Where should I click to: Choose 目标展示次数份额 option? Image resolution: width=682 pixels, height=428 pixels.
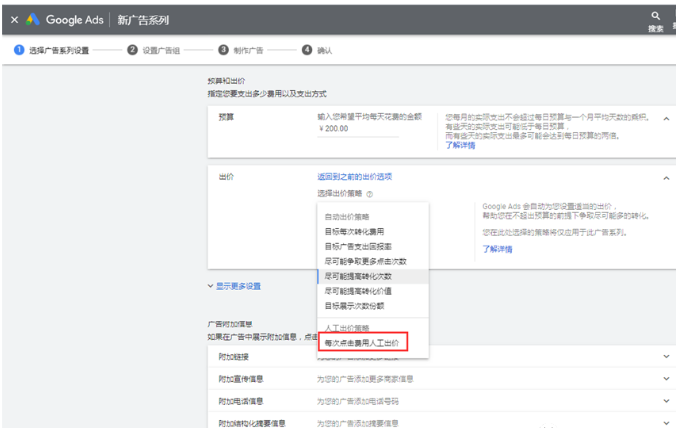(354, 305)
